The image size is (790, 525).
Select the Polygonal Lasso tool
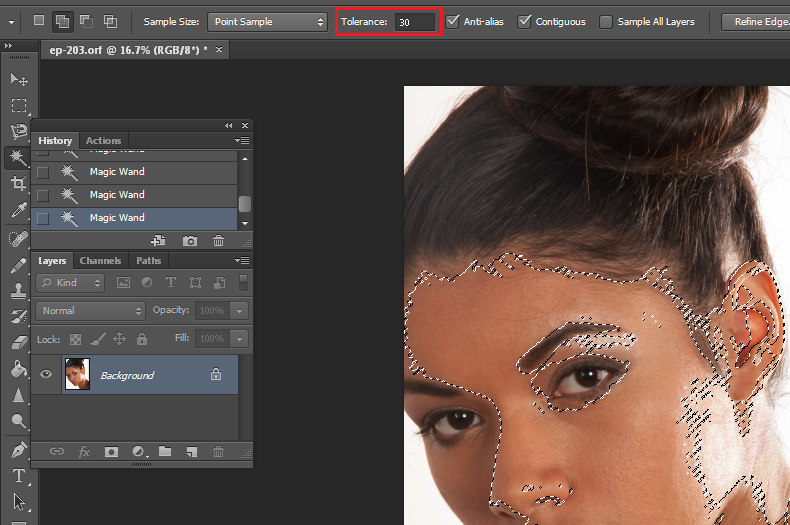point(19,132)
